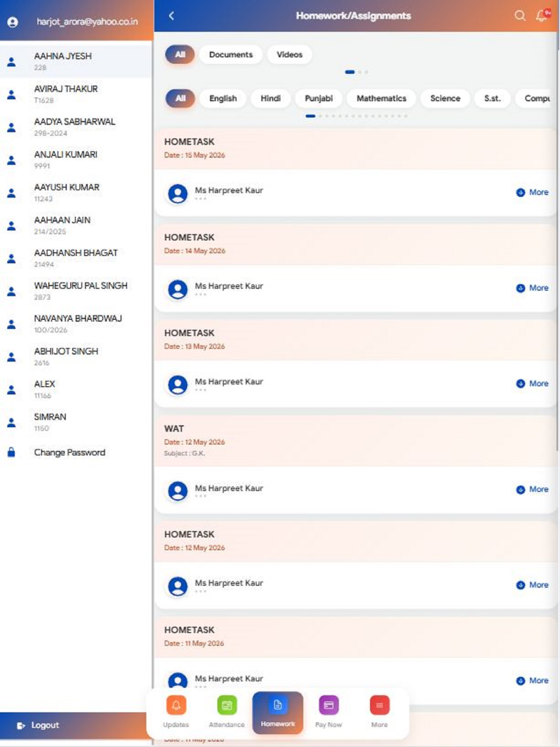Expand More on the WAT G.K. card
This screenshot has width=560, height=747.
pos(532,489)
